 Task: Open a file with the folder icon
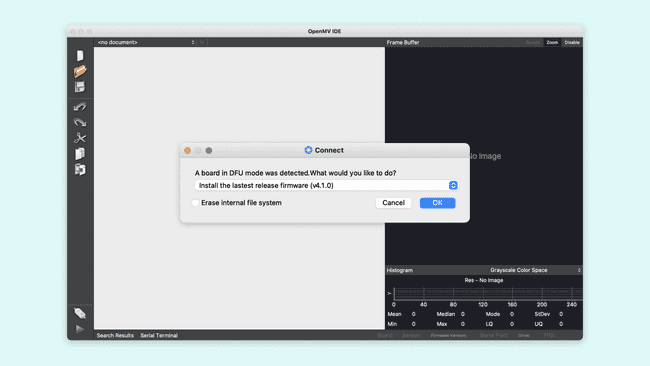coord(80,71)
